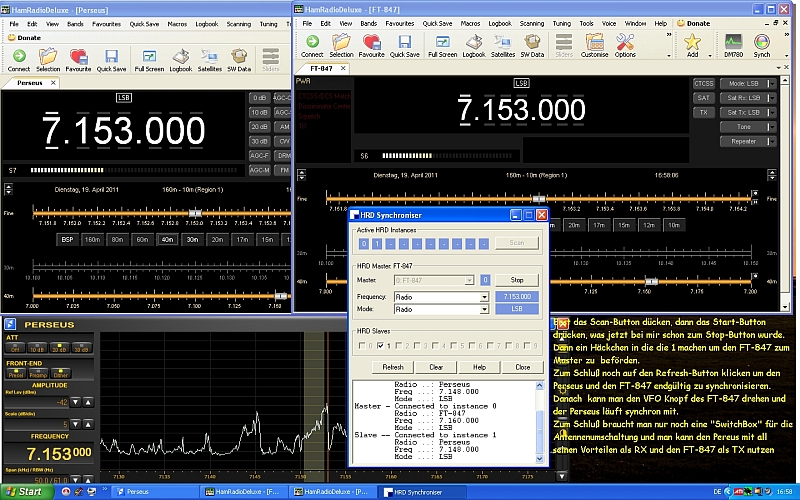
Task: Click Full Screen icon in Perseus HRD window
Action: pos(149,56)
